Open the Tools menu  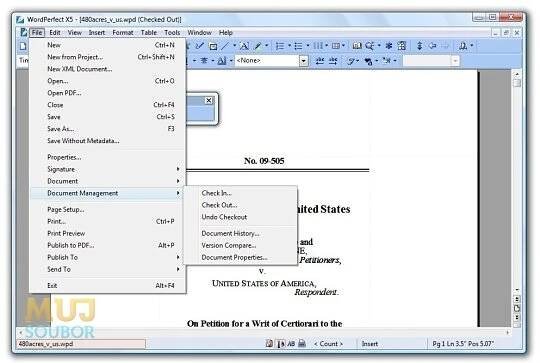pyautogui.click(x=172, y=33)
